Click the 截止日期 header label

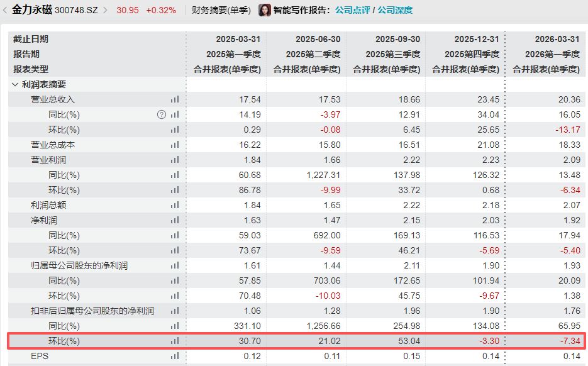point(31,39)
